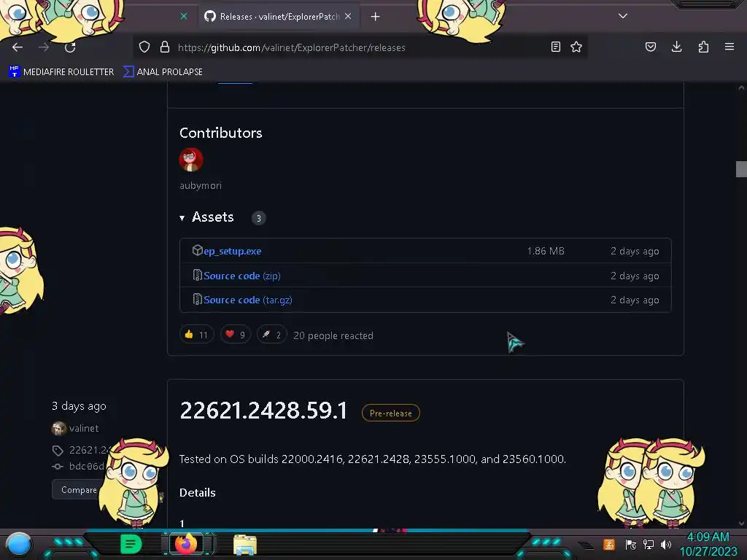Reload the current page
747x560 pixels.
[70, 47]
